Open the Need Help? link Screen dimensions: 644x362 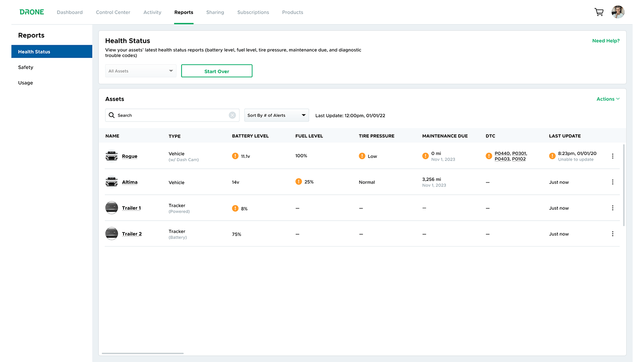point(606,41)
